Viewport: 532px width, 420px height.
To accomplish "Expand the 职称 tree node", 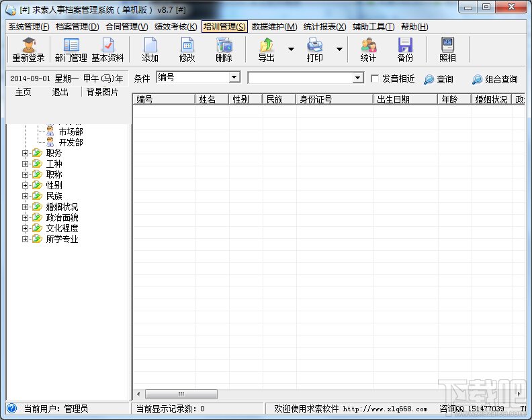I will coord(25,174).
